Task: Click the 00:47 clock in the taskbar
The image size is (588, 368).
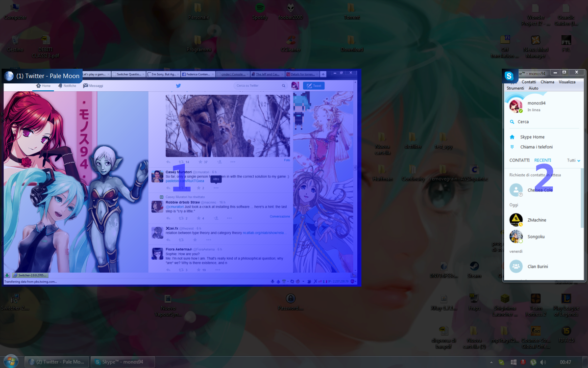Action: (x=565, y=362)
